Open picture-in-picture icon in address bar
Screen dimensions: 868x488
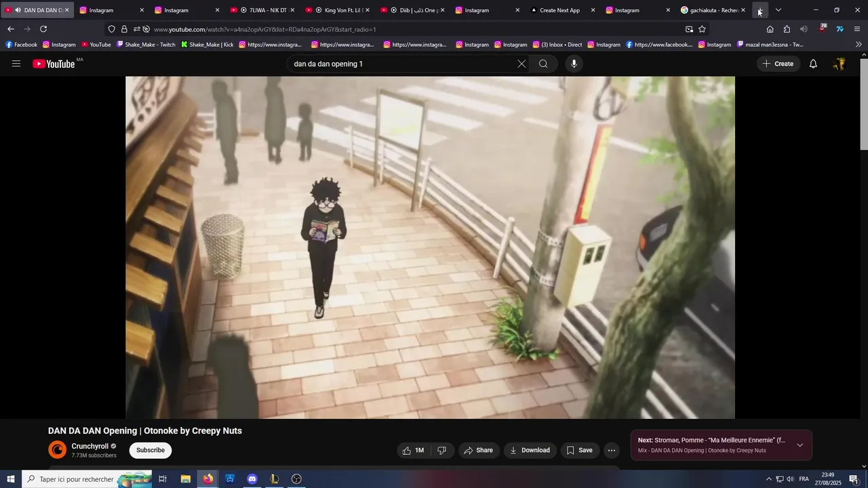689,29
